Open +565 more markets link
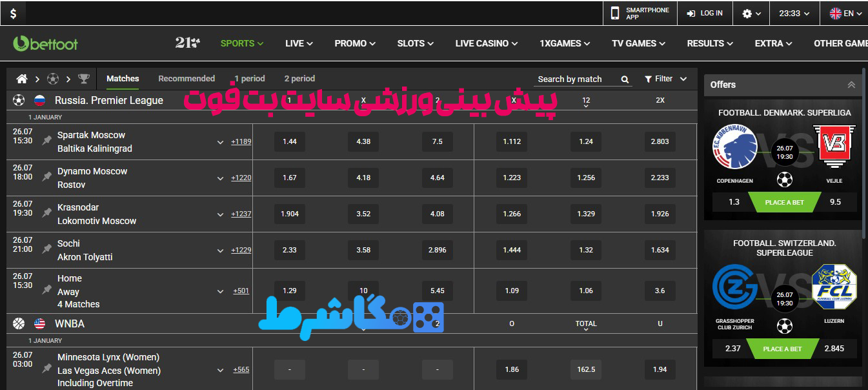The height and width of the screenshot is (390, 868). click(x=241, y=369)
